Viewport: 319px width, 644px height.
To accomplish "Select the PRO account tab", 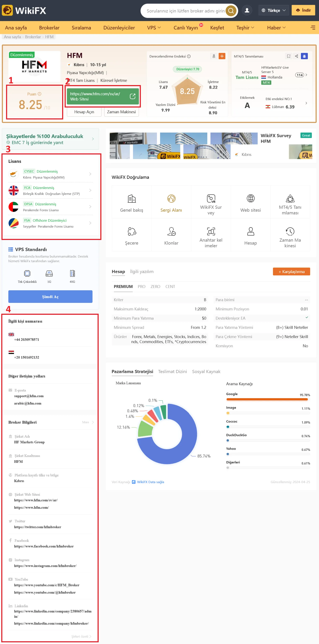I will [141, 286].
